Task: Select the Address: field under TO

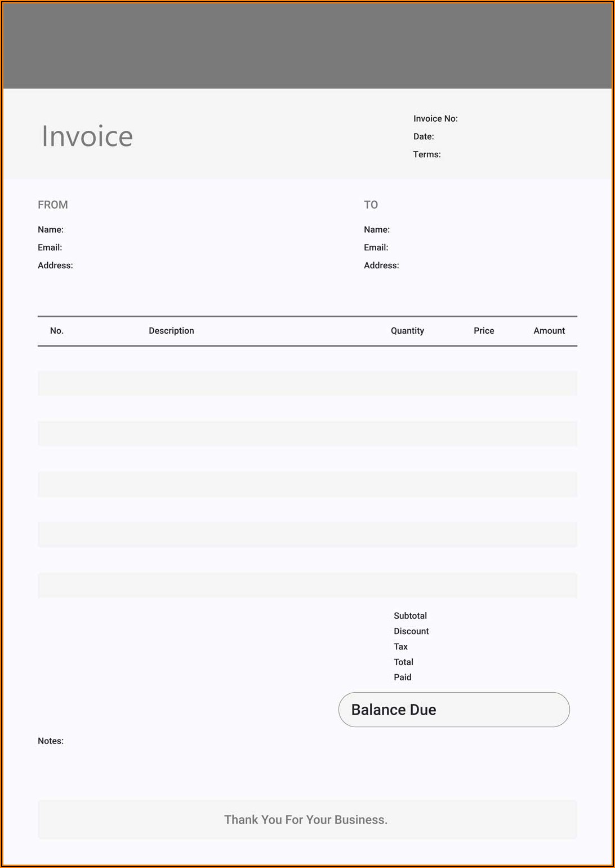Action: click(x=381, y=265)
